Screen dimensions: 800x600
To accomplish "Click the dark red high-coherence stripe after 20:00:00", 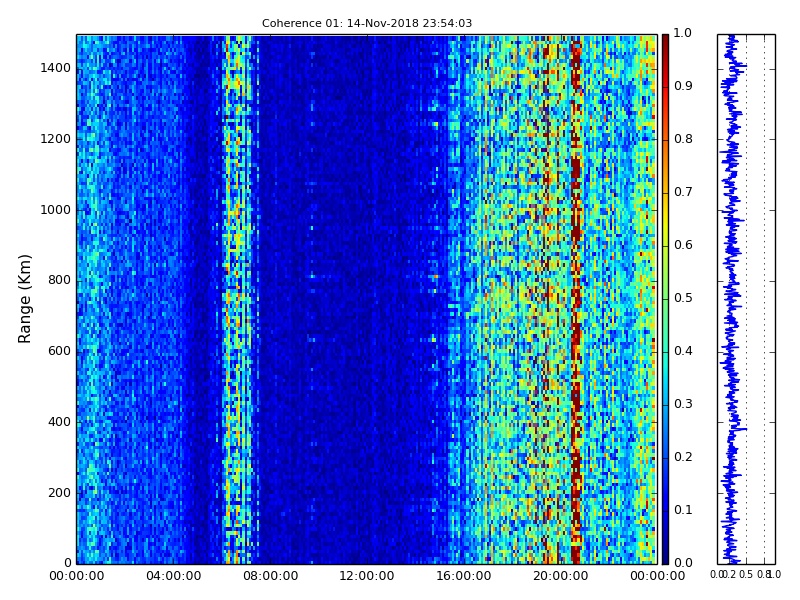I will [x=576, y=299].
